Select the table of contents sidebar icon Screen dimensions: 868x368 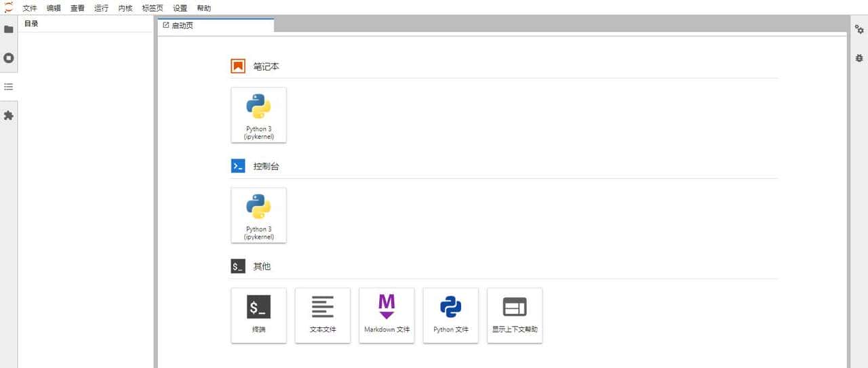point(9,87)
